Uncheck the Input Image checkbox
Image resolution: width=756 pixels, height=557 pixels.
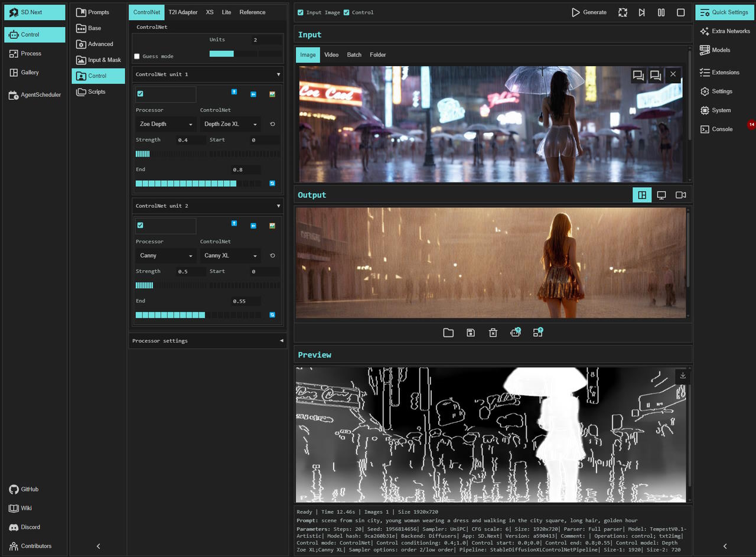pyautogui.click(x=301, y=12)
